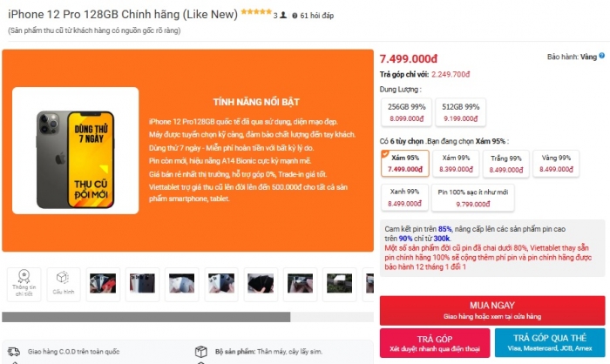Click the MUA NGAY buy button
The width and height of the screenshot is (610, 364).
tap(492, 310)
